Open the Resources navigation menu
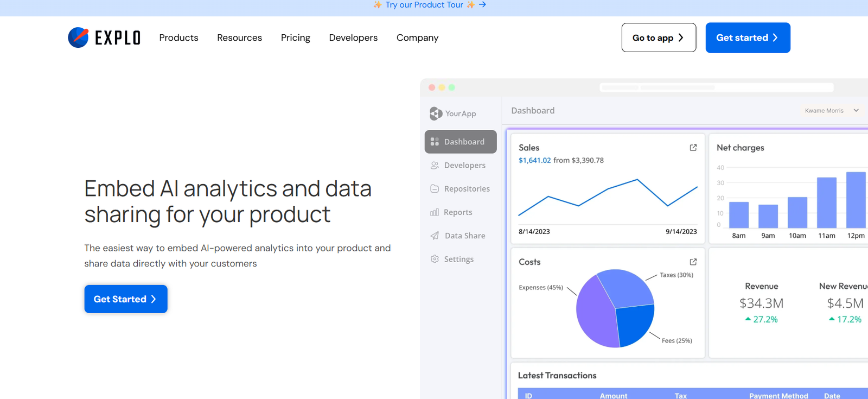868x399 pixels. pos(239,37)
